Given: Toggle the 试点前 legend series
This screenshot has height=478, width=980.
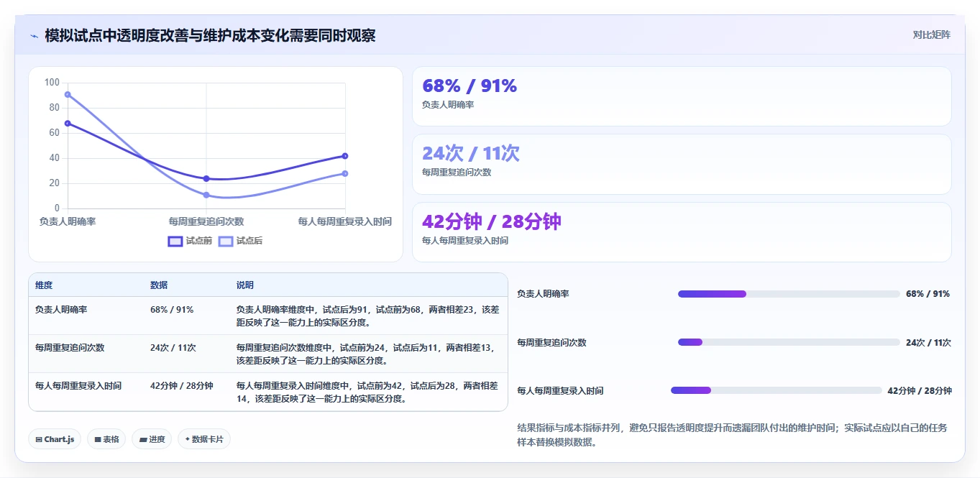Looking at the screenshot, I should point(190,241).
